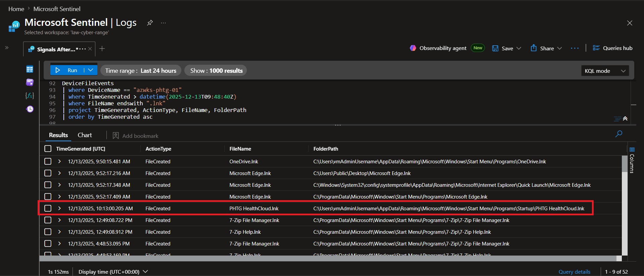Check the OneDrive.lnk row checkbox
Image resolution: width=644 pixels, height=276 pixels.
[x=48, y=161]
